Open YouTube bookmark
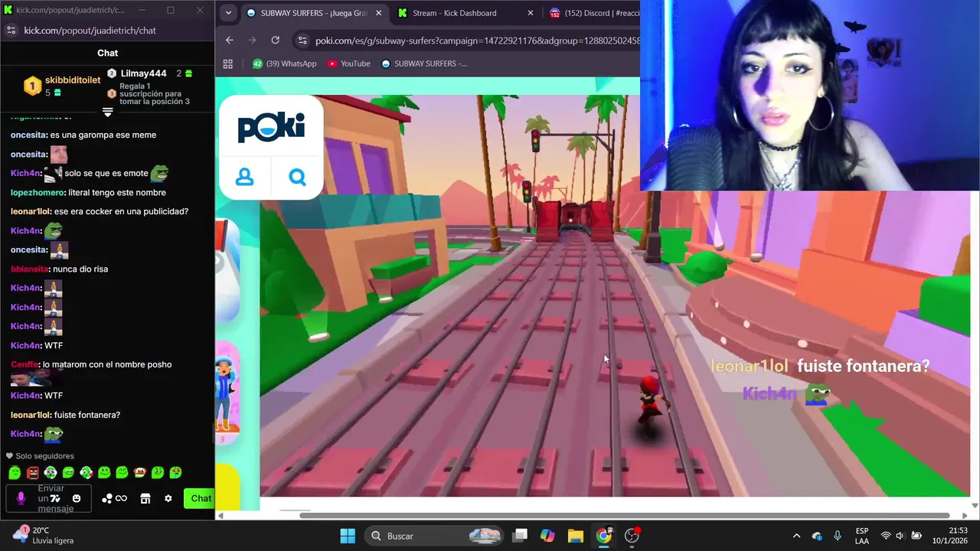This screenshot has height=551, width=980. point(348,64)
